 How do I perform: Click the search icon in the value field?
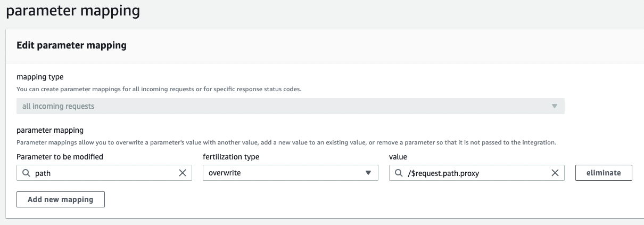[398, 173]
